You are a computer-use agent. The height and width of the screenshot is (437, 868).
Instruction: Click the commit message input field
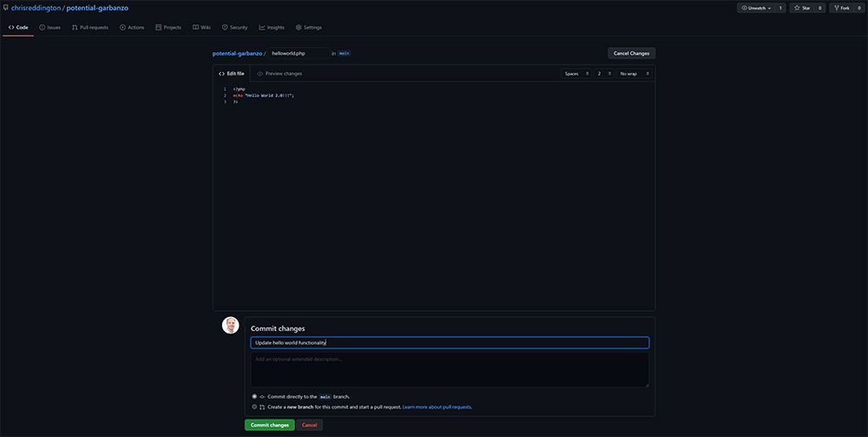tap(450, 343)
